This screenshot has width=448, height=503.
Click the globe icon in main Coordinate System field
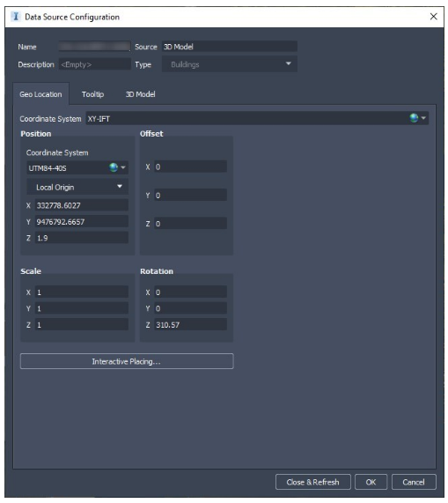point(414,118)
